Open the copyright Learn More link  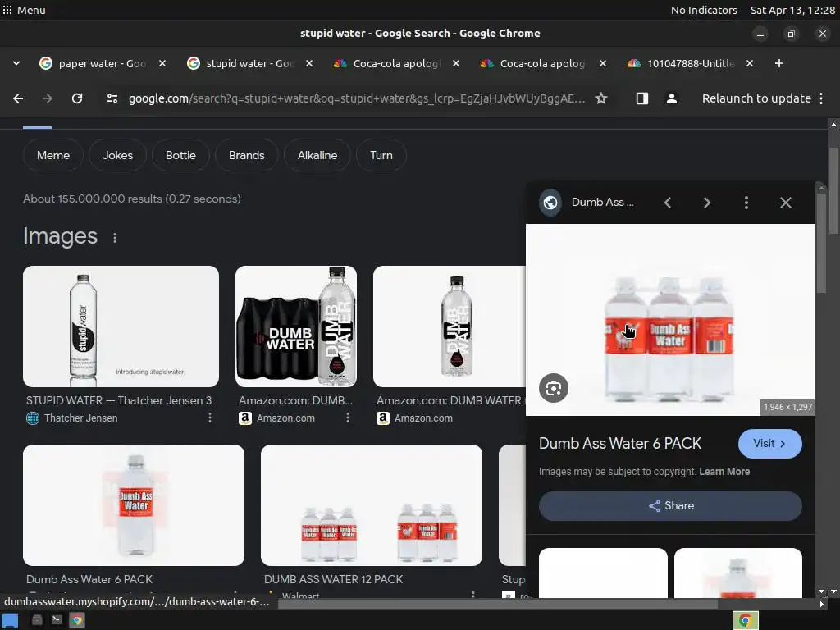coord(724,472)
